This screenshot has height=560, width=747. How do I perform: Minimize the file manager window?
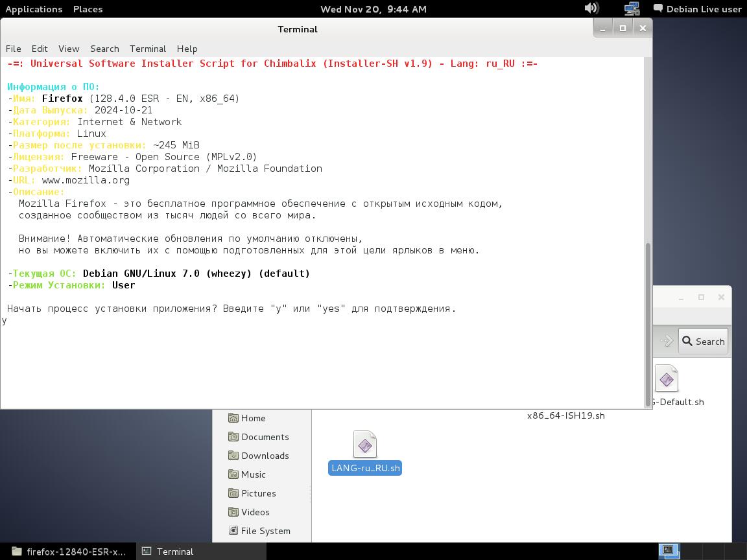coord(682,297)
